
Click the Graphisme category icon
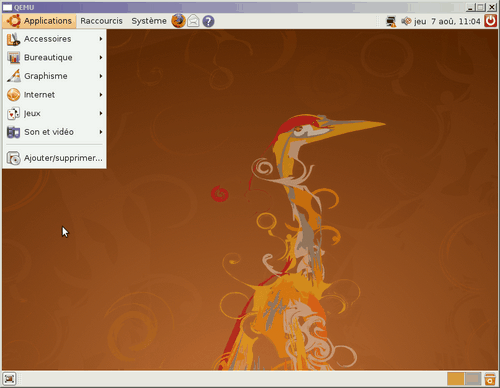13,76
